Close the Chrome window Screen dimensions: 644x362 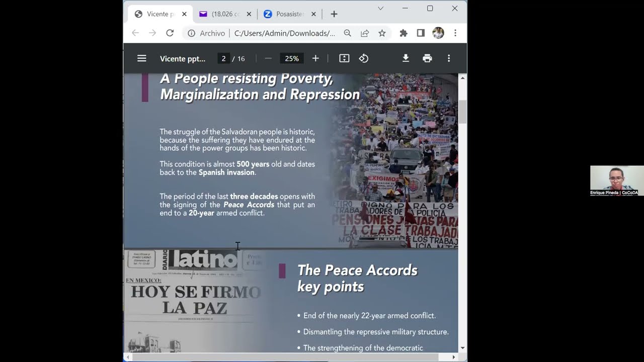[454, 8]
